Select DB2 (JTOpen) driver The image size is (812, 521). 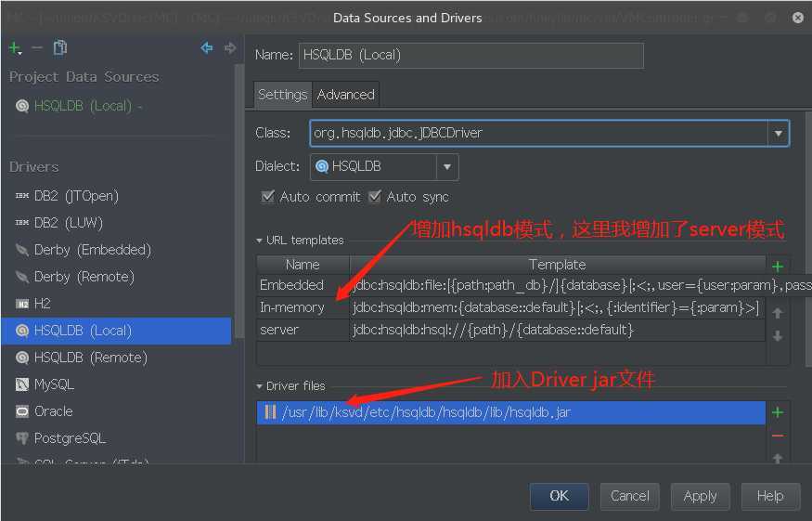76,196
